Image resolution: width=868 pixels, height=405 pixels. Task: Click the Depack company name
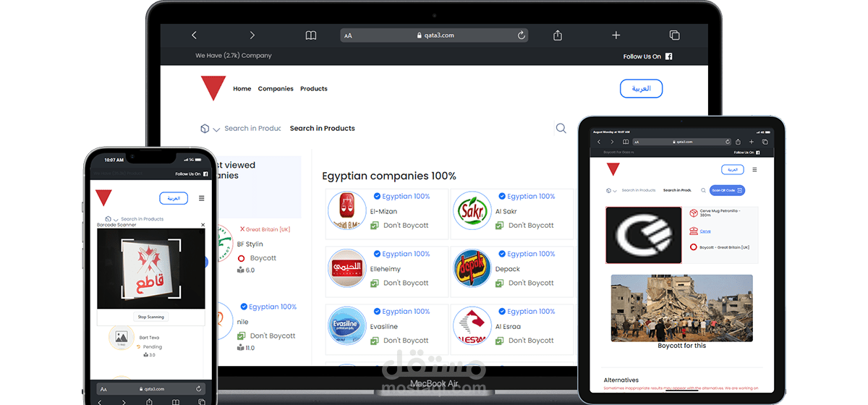point(508,269)
